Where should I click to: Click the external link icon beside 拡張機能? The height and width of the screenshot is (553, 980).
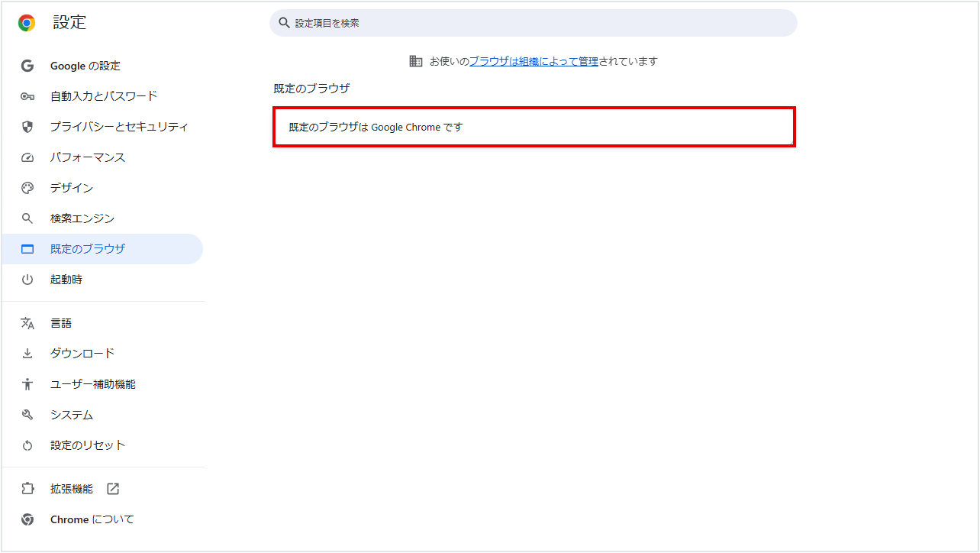(113, 489)
